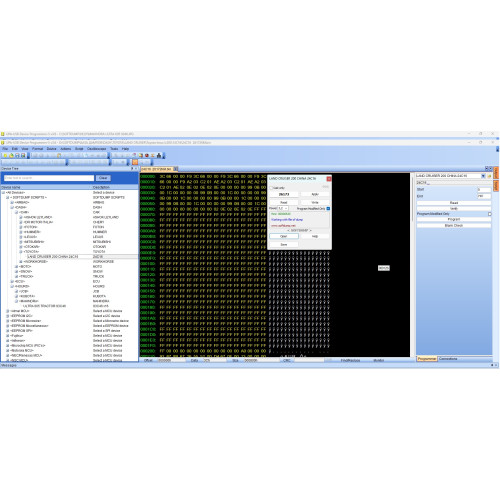
Task: Expand the <TRUCK> tree node
Action: click(x=16, y=276)
